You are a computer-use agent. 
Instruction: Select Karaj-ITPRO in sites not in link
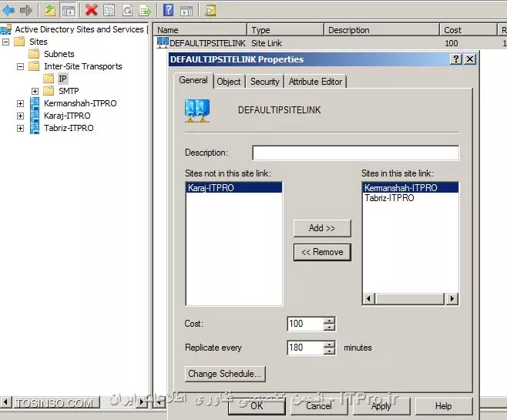pyautogui.click(x=234, y=187)
